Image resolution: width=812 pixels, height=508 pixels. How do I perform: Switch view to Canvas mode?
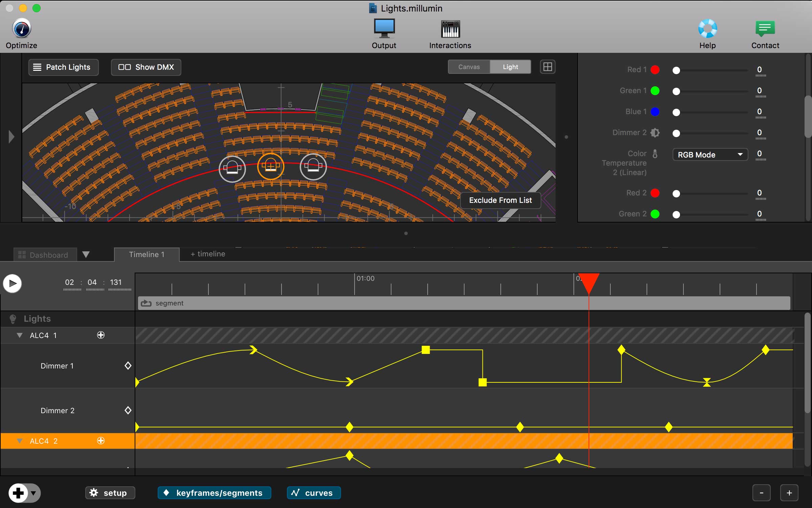coord(469,67)
